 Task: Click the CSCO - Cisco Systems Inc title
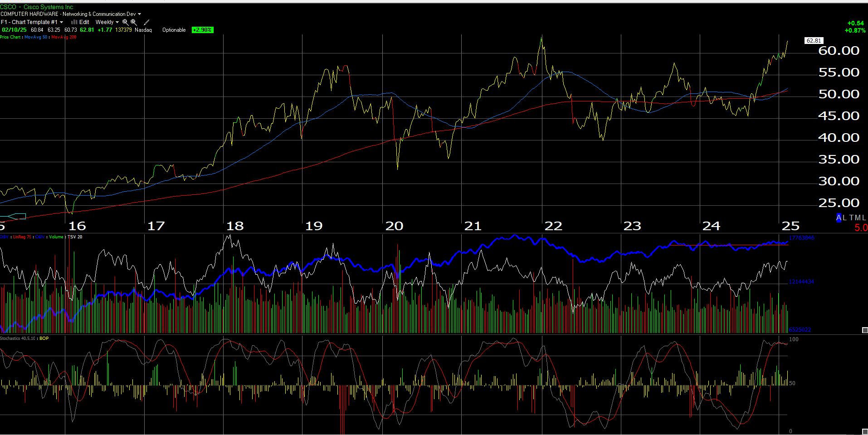[37, 7]
